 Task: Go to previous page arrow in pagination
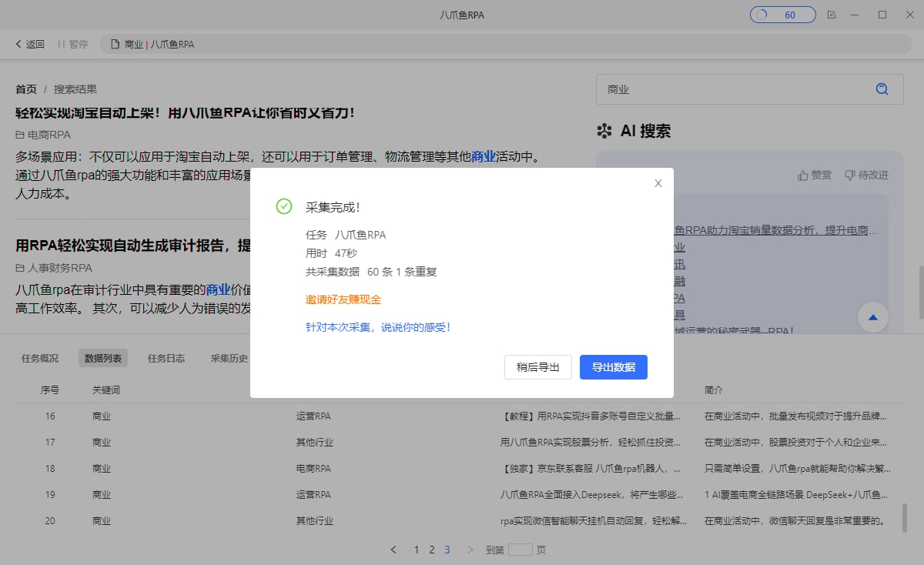click(x=393, y=550)
